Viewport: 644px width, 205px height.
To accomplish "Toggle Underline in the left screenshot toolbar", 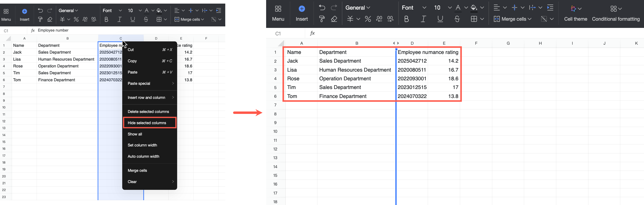I will click(x=132, y=19).
